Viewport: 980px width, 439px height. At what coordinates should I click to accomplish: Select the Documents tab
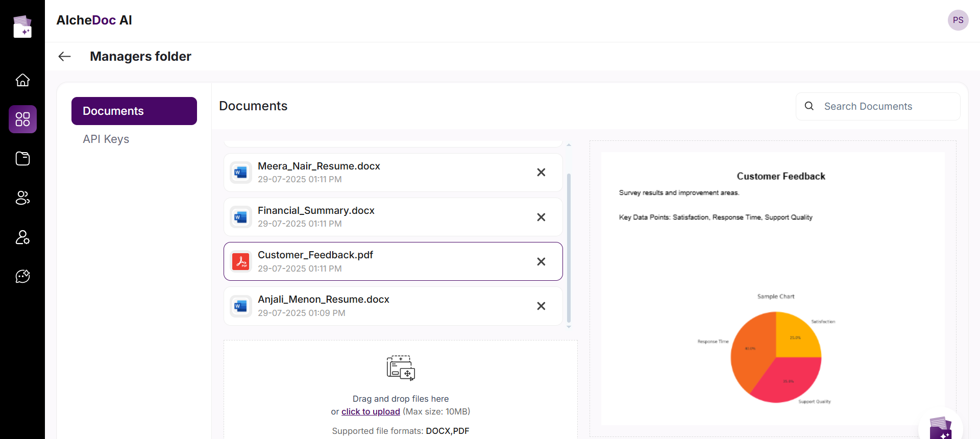pyautogui.click(x=134, y=111)
